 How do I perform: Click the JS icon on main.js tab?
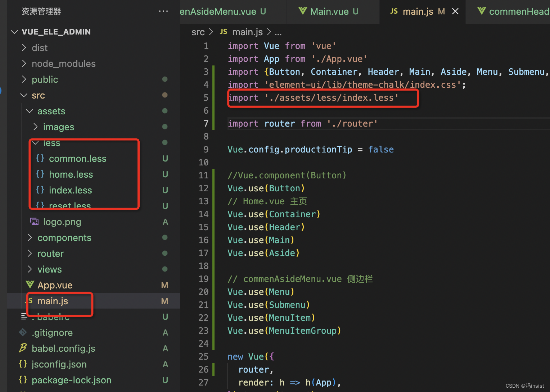[x=394, y=11]
